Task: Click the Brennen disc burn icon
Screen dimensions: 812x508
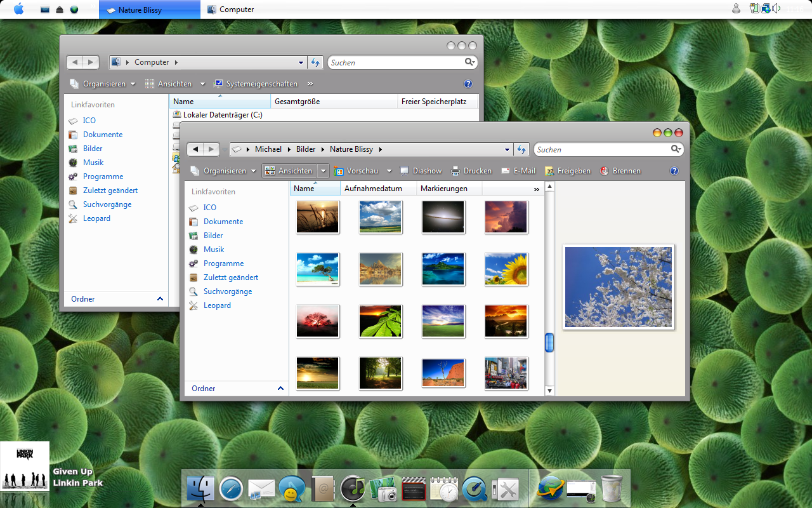Action: click(620, 171)
